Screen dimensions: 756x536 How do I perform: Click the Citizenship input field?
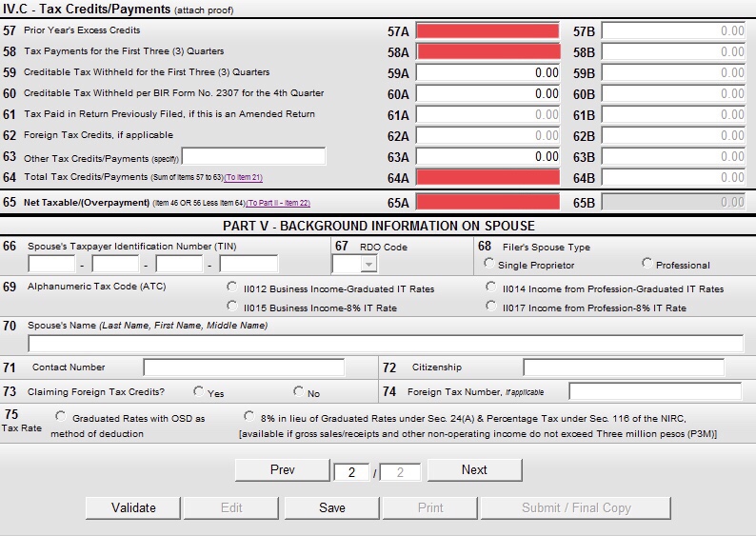(623, 367)
